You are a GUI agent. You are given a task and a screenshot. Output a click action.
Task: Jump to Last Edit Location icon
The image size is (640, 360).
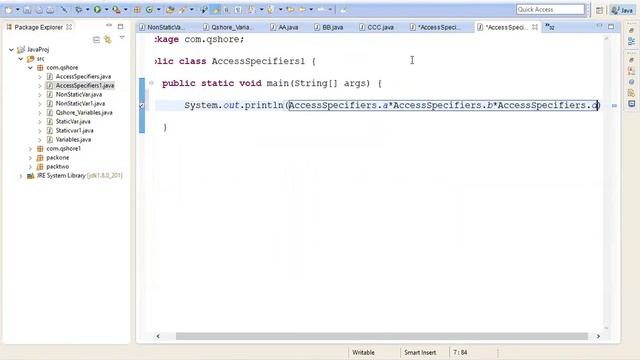coord(290,9)
